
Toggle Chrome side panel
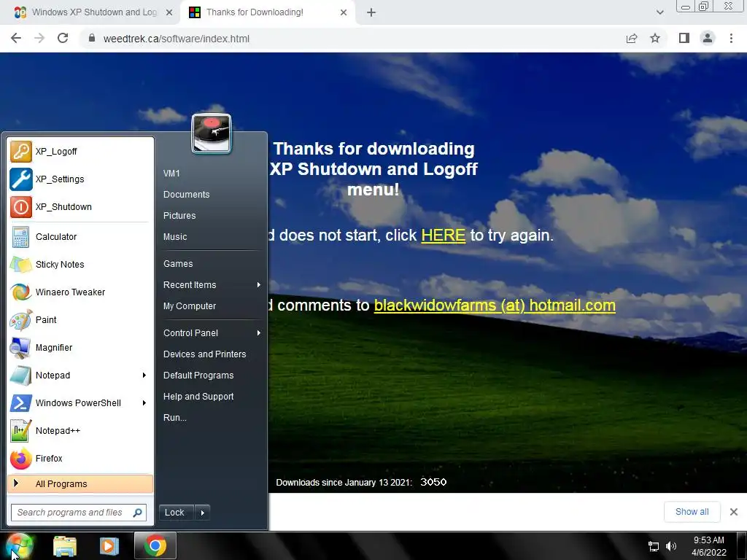[684, 38]
